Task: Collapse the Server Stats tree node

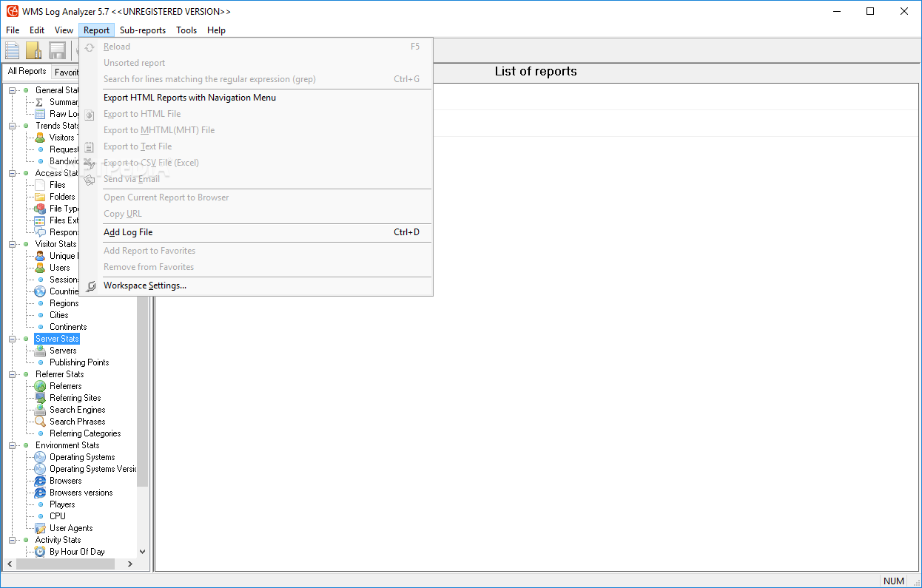Action: click(13, 339)
